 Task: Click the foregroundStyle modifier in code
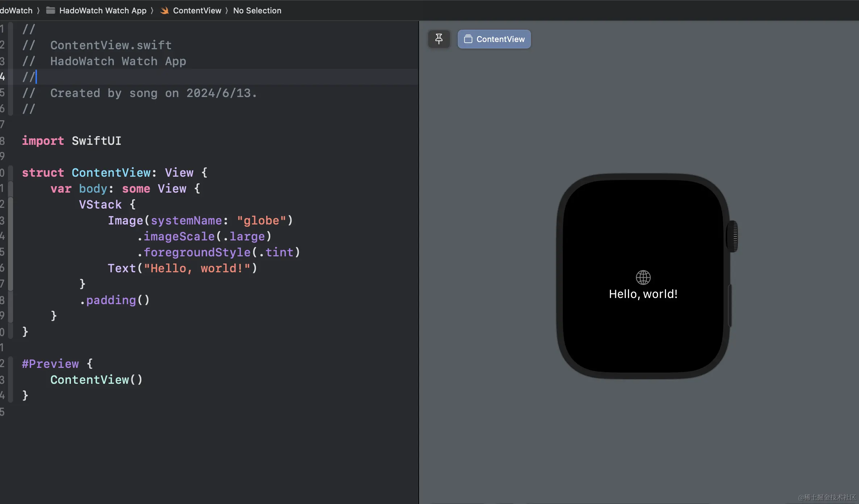click(x=197, y=252)
